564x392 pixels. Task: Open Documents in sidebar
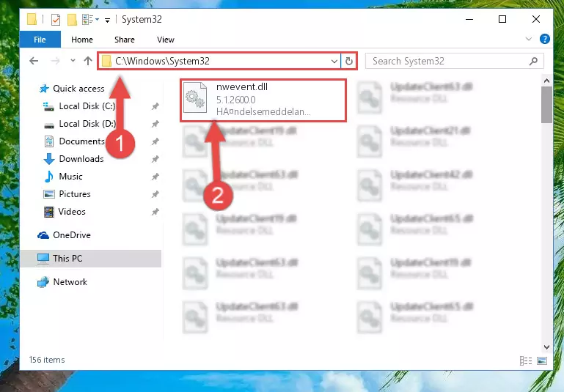click(74, 141)
